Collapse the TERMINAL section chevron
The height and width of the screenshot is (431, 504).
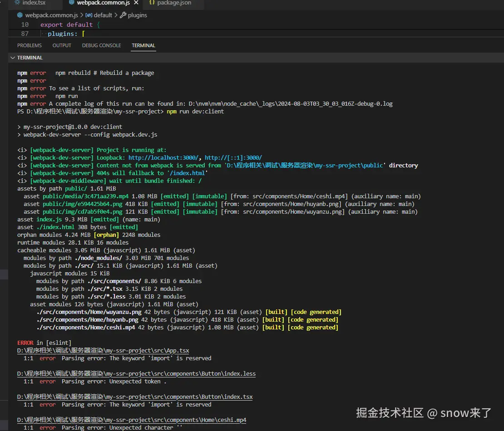point(13,58)
